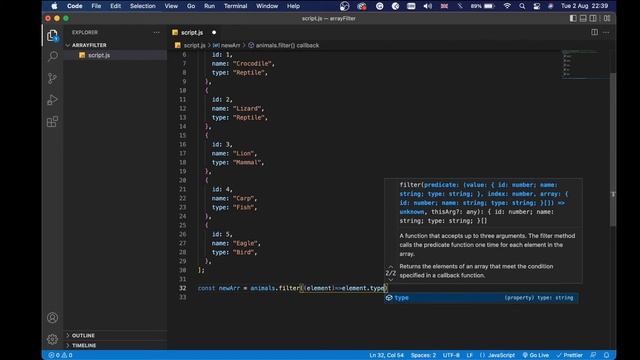640x360 pixels.
Task: Click the EXPLORER panel title
Action: click(x=85, y=32)
